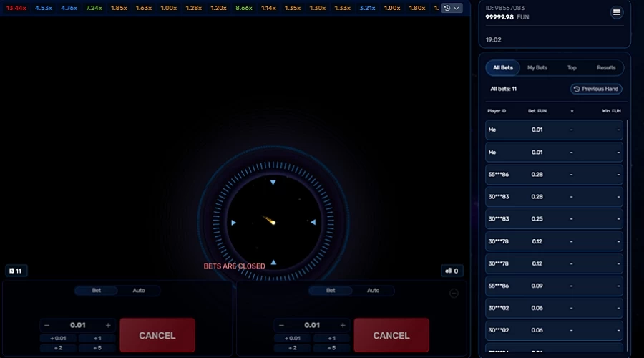Open the My Bets tab
644x358 pixels.
(537, 68)
